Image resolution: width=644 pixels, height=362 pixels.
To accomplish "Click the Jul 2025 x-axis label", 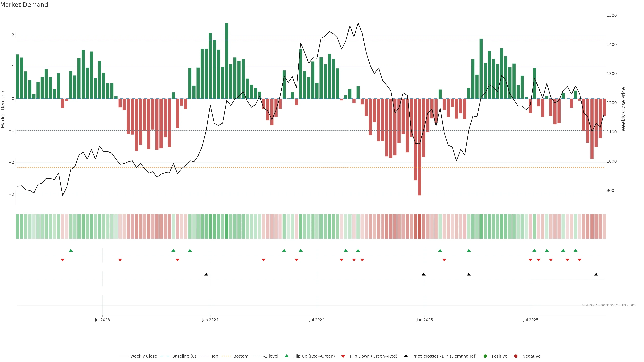I will (531, 320).
